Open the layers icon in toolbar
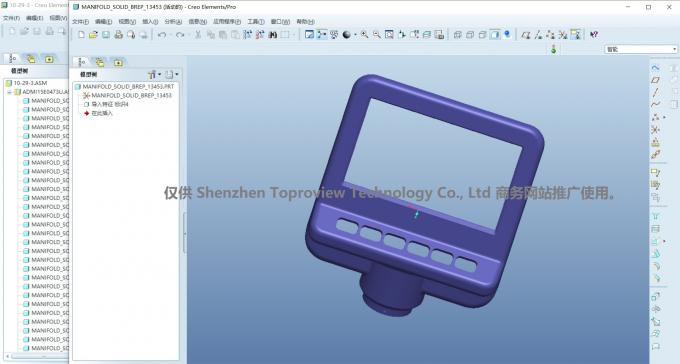This screenshot has width=680, height=364. click(x=427, y=35)
